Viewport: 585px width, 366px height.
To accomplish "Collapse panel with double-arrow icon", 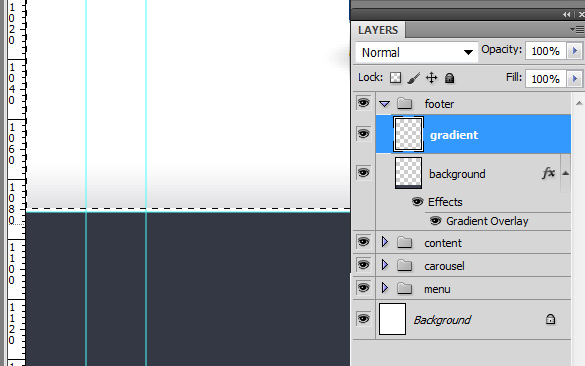I will click(567, 15).
